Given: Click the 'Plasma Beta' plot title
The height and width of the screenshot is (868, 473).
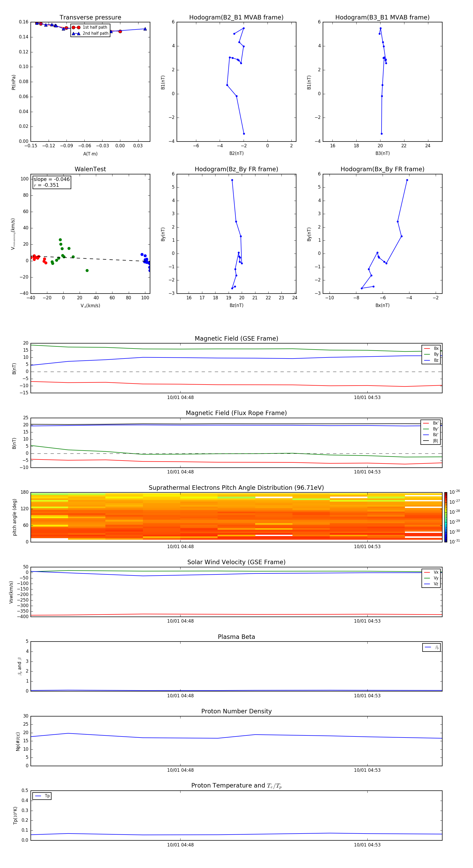Looking at the screenshot, I should tap(236, 637).
